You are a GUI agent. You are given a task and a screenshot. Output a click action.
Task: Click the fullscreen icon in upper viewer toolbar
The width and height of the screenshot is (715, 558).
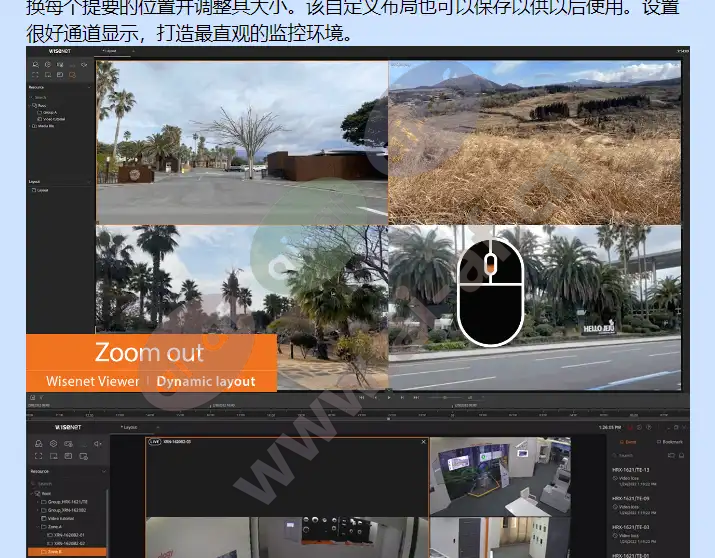click(x=36, y=74)
